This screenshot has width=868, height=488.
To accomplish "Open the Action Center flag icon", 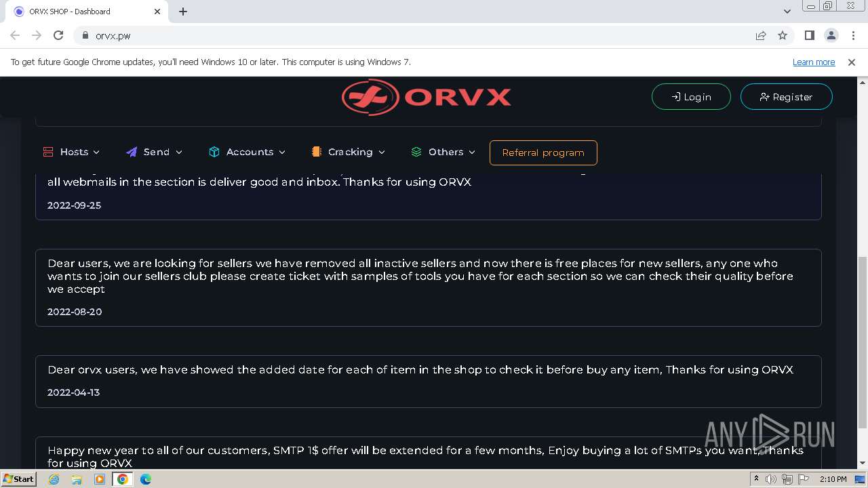I will (804, 479).
